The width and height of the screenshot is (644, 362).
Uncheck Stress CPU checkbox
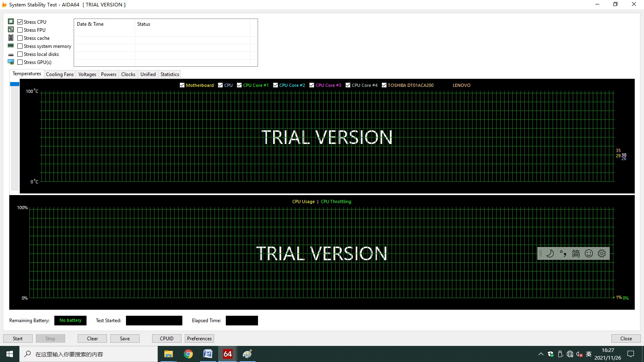click(20, 22)
